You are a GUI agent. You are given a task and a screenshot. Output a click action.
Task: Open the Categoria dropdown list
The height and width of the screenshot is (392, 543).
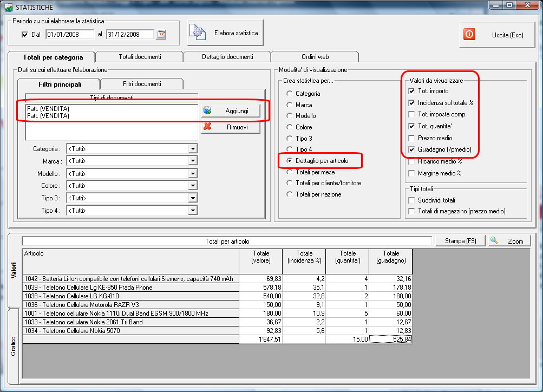tap(193, 149)
